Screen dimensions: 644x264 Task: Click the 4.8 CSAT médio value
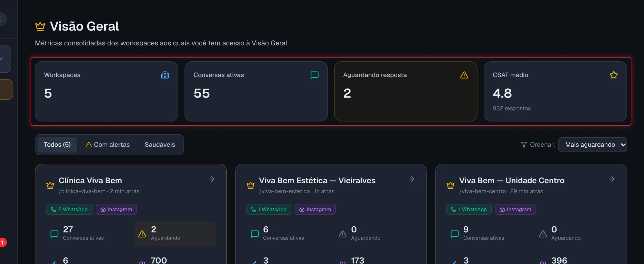(x=502, y=93)
